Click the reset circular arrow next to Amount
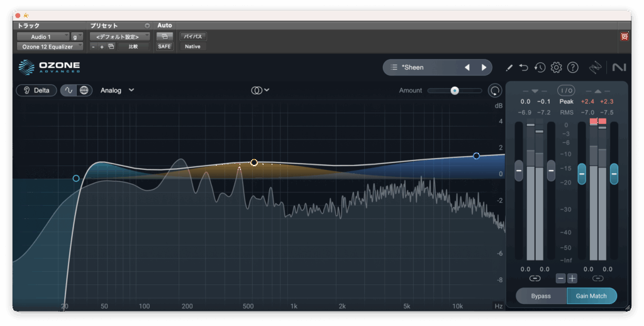The image size is (644, 326). pos(495,91)
